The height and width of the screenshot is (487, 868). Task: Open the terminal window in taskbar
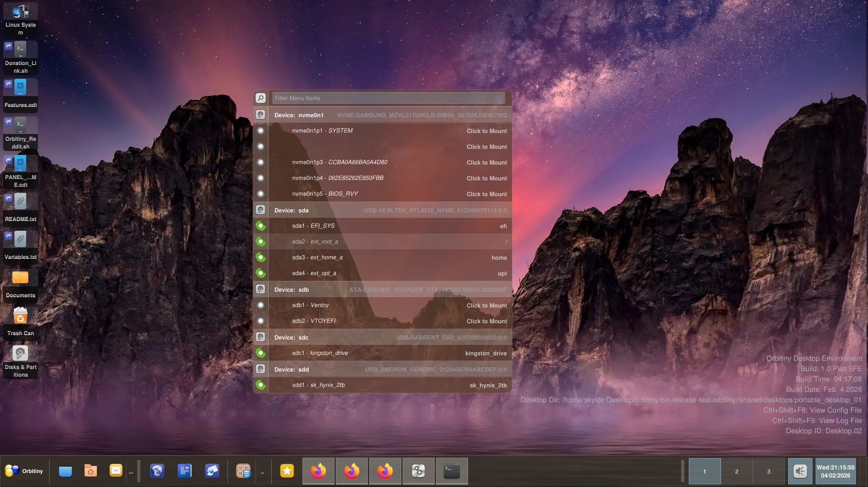coord(451,471)
